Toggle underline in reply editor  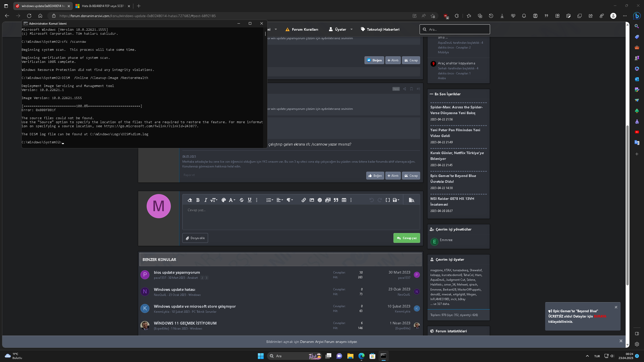click(250, 200)
